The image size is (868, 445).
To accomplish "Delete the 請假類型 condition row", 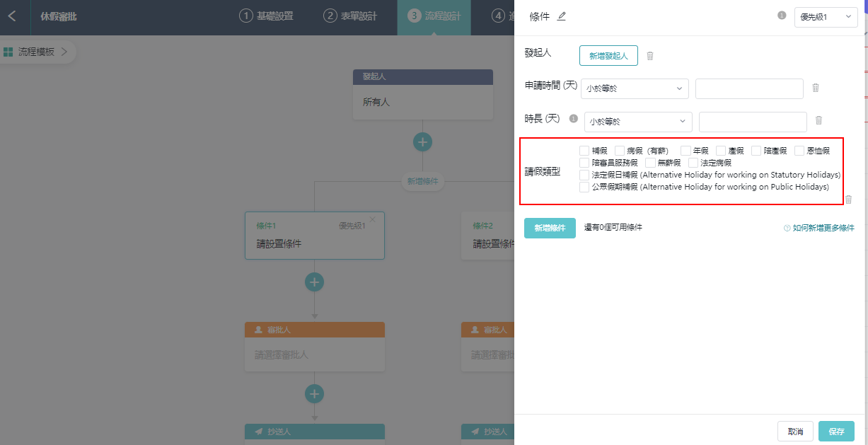I will coord(849,200).
